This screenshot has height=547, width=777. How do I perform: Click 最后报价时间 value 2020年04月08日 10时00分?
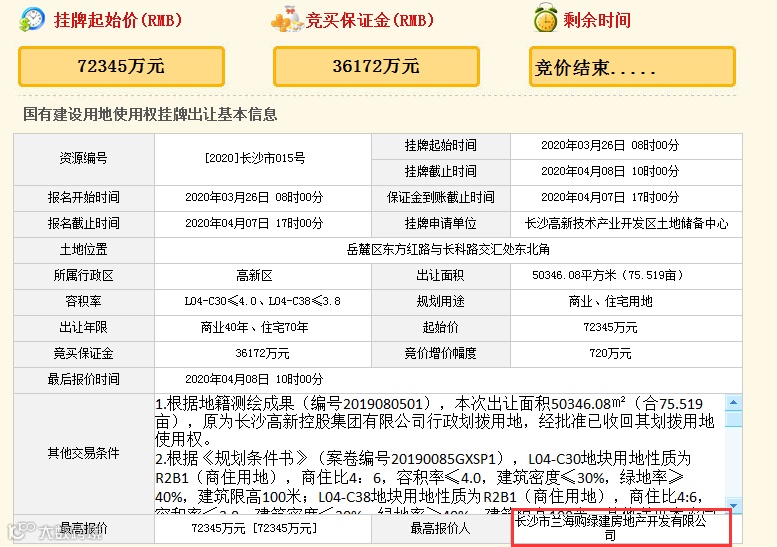coord(254,380)
